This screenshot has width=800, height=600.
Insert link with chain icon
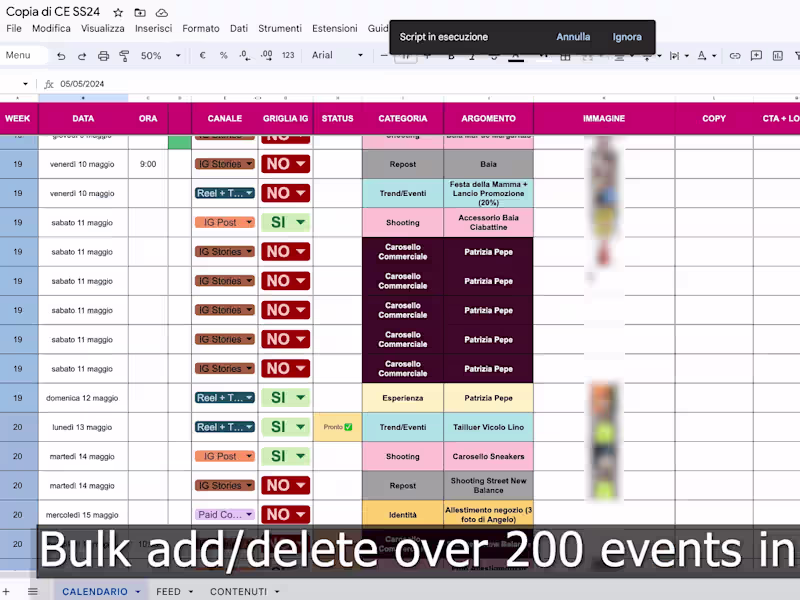[735, 56]
